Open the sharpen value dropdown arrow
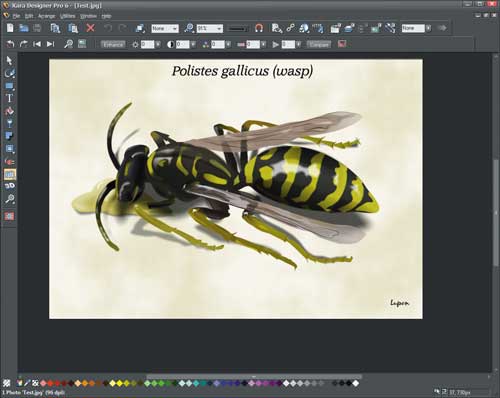 pyautogui.click(x=299, y=44)
